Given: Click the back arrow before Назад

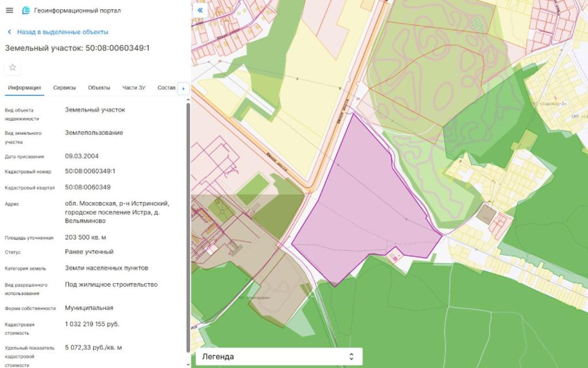Looking at the screenshot, I should click(9, 32).
